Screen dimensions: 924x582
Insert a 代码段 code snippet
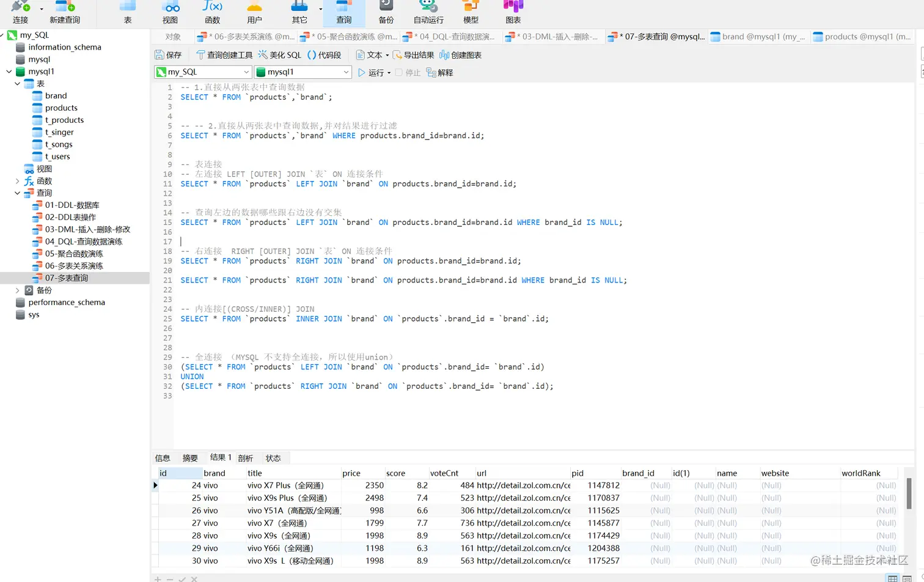click(x=324, y=55)
